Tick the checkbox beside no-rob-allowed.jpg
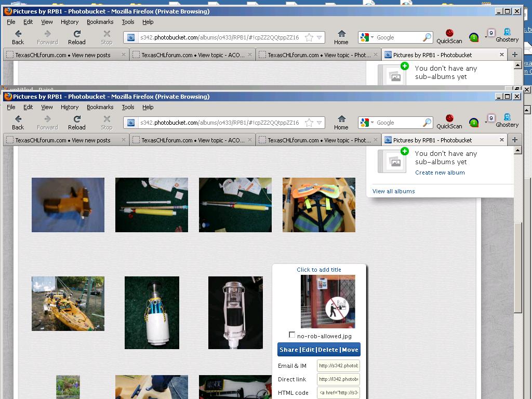 [x=292, y=335]
